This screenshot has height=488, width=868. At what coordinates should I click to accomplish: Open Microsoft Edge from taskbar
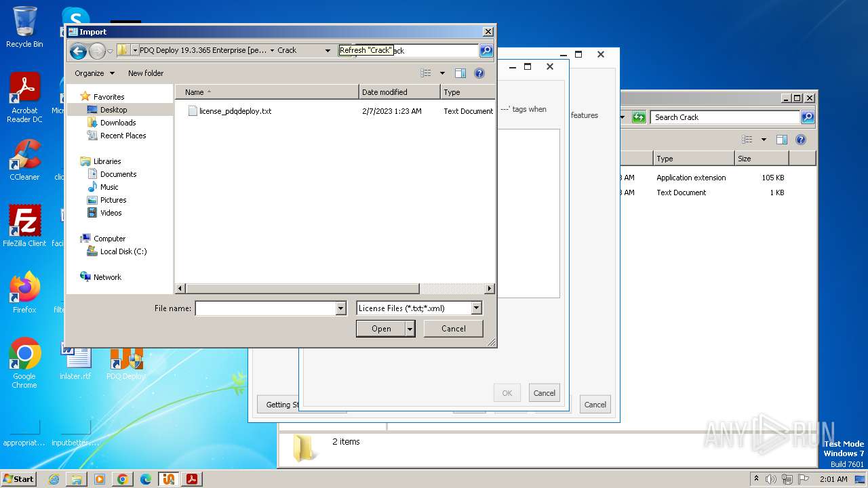146,479
